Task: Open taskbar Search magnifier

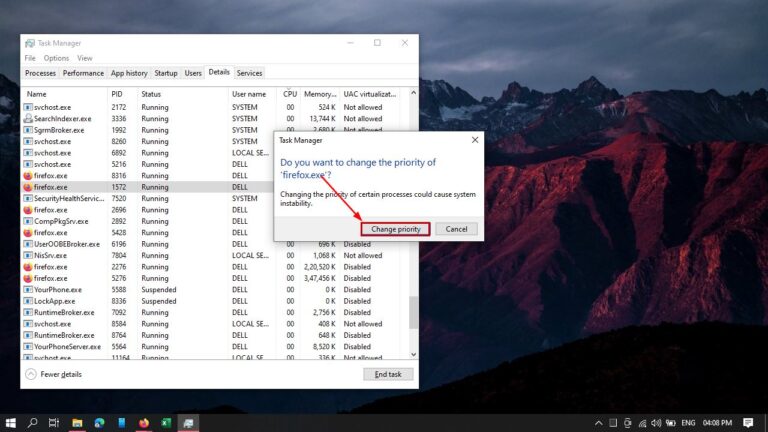Action: pos(32,423)
